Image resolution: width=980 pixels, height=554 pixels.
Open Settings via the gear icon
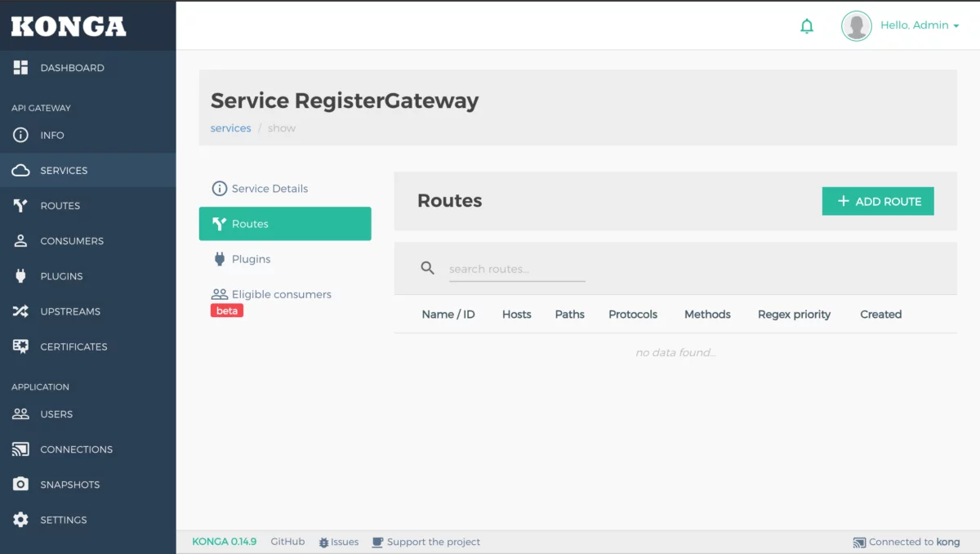21,520
